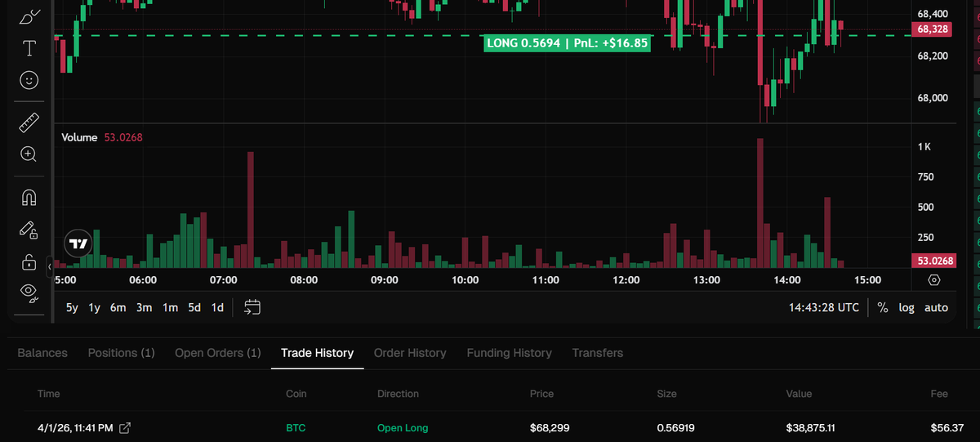
Task: Activate the zoom in tool
Action: [29, 154]
